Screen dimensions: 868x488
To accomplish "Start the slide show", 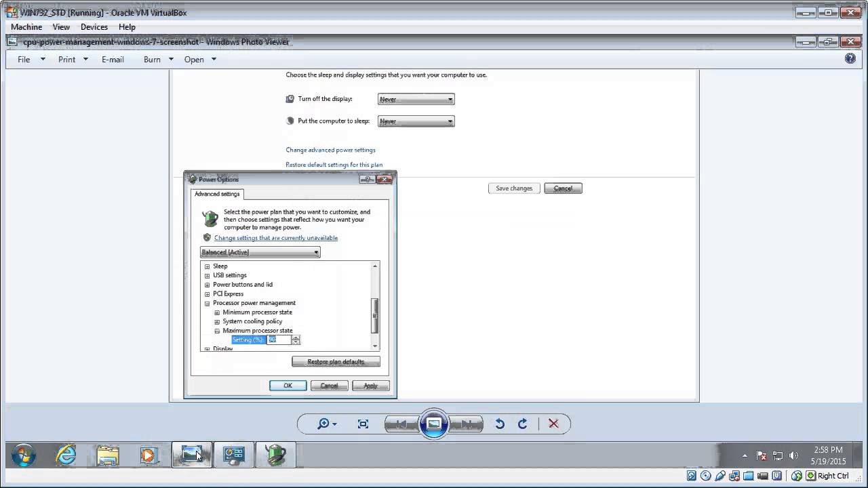I will pos(434,424).
